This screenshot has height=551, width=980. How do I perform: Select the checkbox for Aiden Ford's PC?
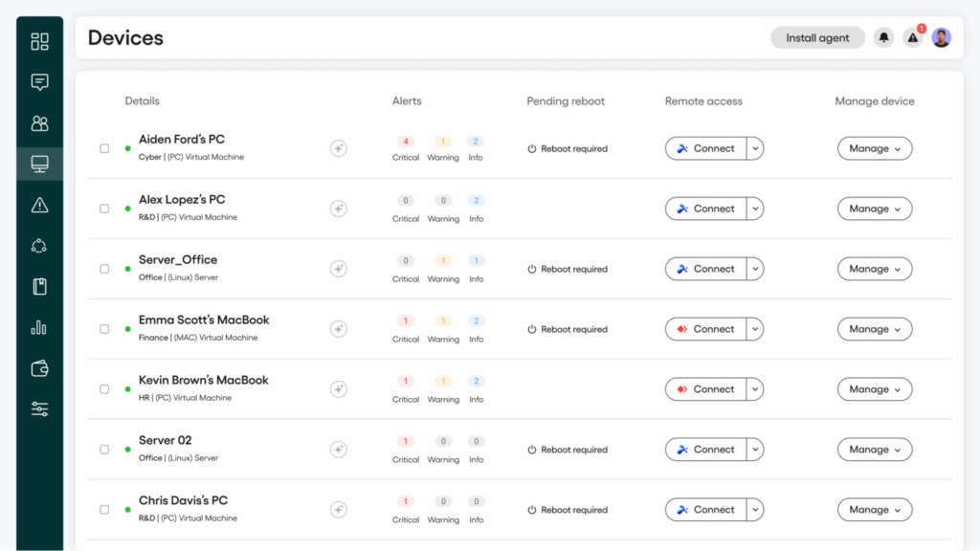pyautogui.click(x=104, y=148)
